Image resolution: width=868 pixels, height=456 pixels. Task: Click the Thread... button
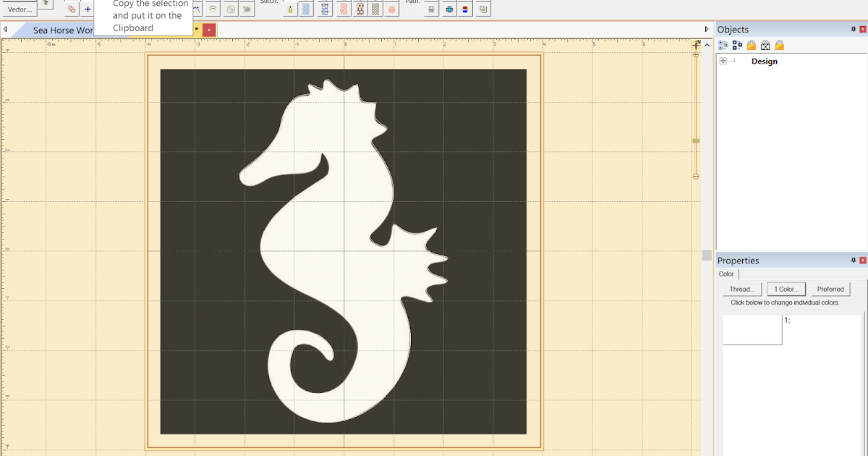tap(742, 289)
